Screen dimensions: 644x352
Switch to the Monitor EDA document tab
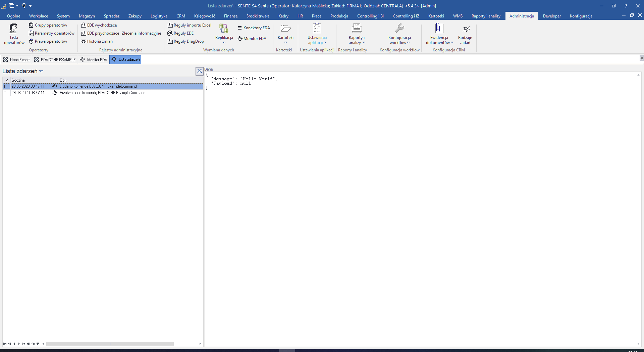pos(94,60)
